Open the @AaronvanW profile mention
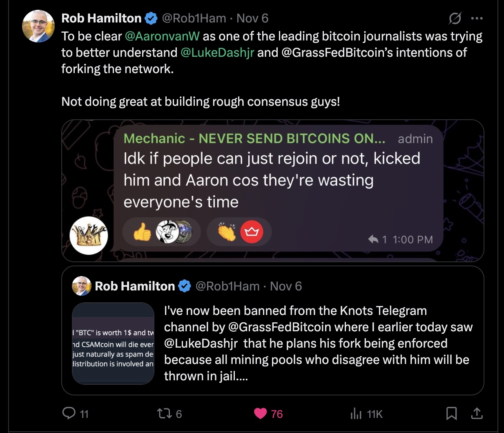 click(163, 36)
